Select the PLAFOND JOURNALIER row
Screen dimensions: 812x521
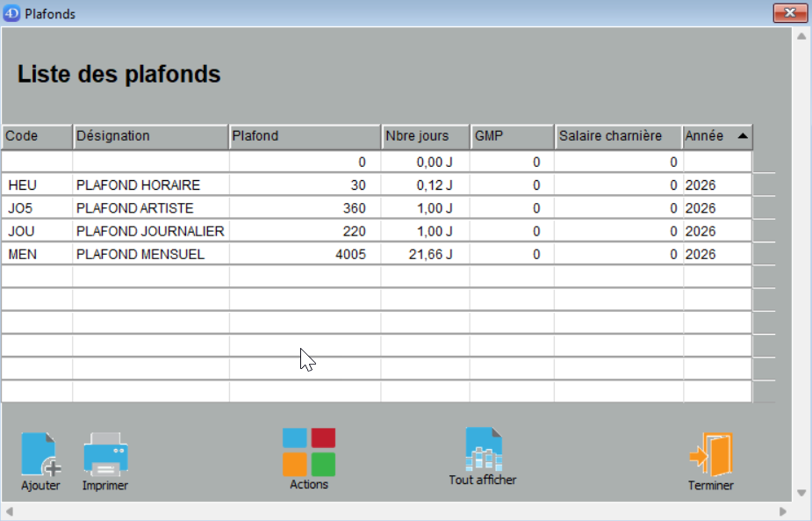150,231
